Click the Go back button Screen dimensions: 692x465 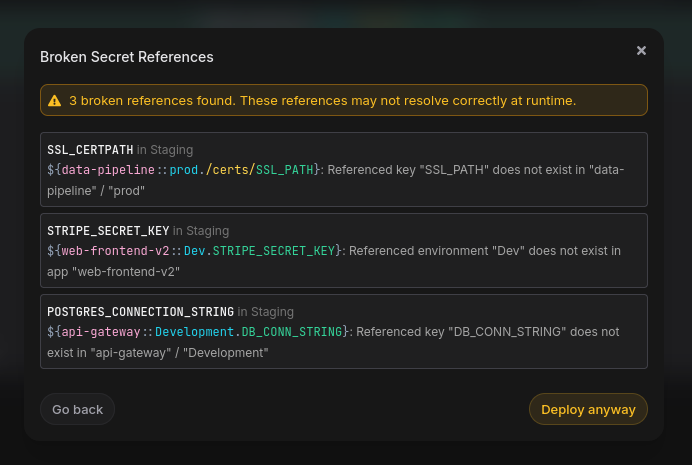(x=77, y=409)
